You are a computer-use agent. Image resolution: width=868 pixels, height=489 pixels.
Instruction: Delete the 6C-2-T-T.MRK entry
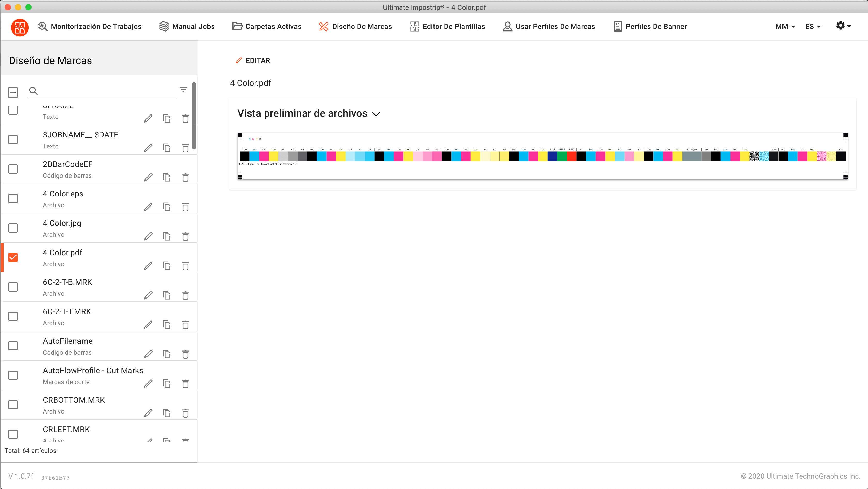tap(185, 325)
